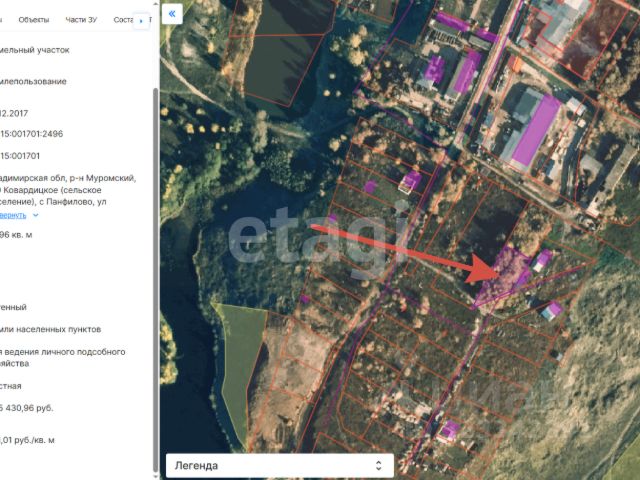Expand the address with the blue collapse link

point(13,215)
